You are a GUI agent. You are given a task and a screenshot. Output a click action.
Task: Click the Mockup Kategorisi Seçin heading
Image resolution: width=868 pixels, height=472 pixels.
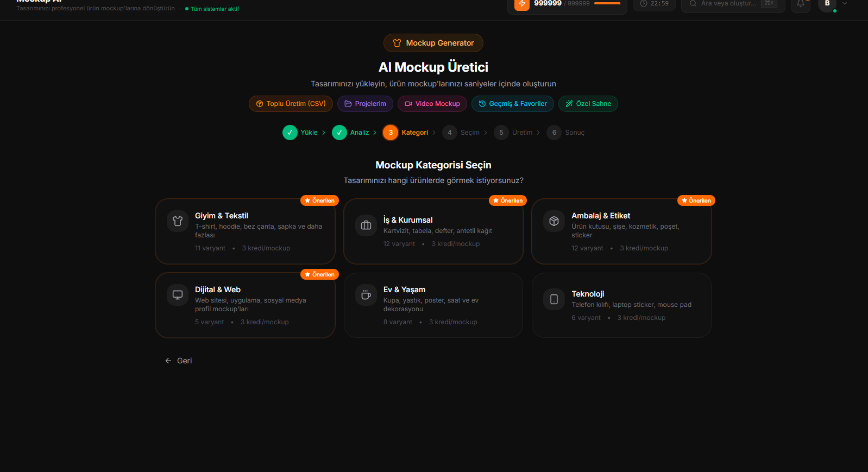[x=433, y=165]
